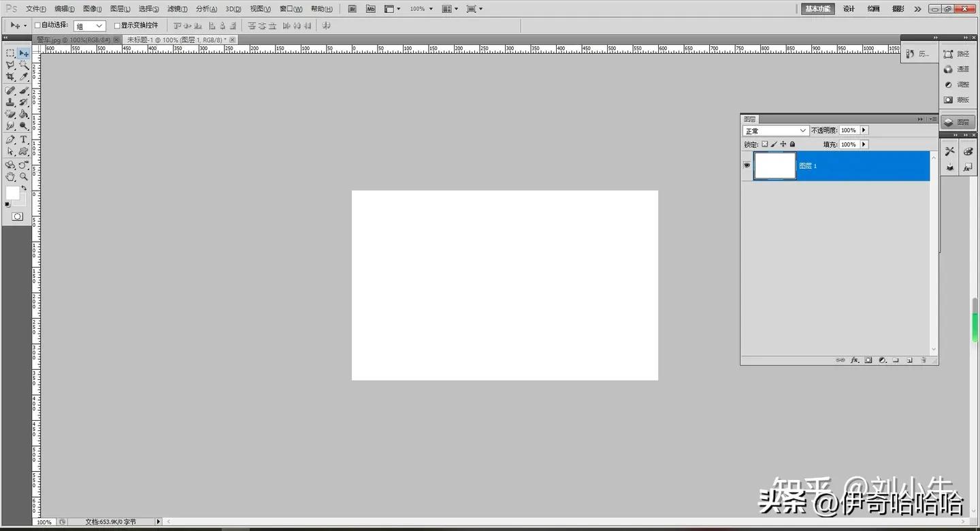Check the 显示变换控件 checkbox
The image size is (980, 531).
(117, 25)
